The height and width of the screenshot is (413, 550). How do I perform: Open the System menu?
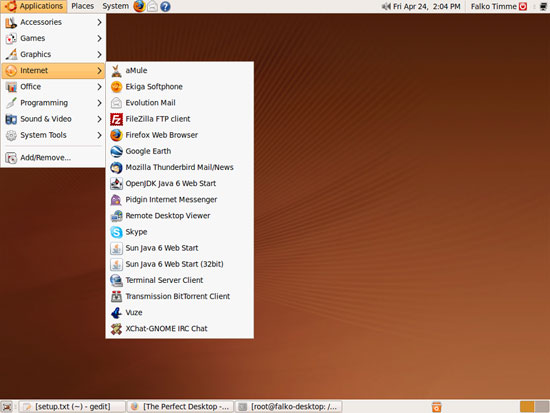115,6
